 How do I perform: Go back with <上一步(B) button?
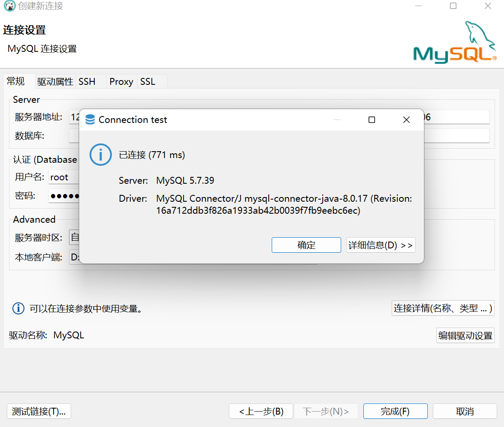[261, 411]
